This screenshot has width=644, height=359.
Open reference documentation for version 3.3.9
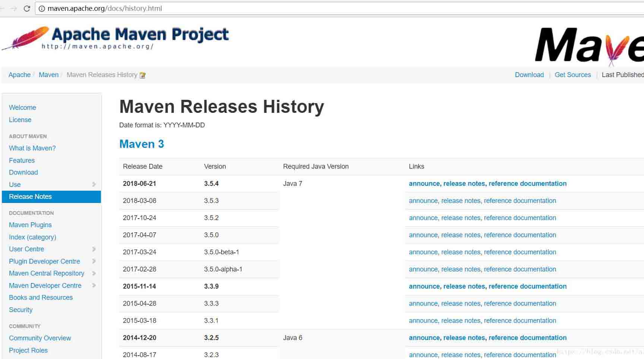527,286
